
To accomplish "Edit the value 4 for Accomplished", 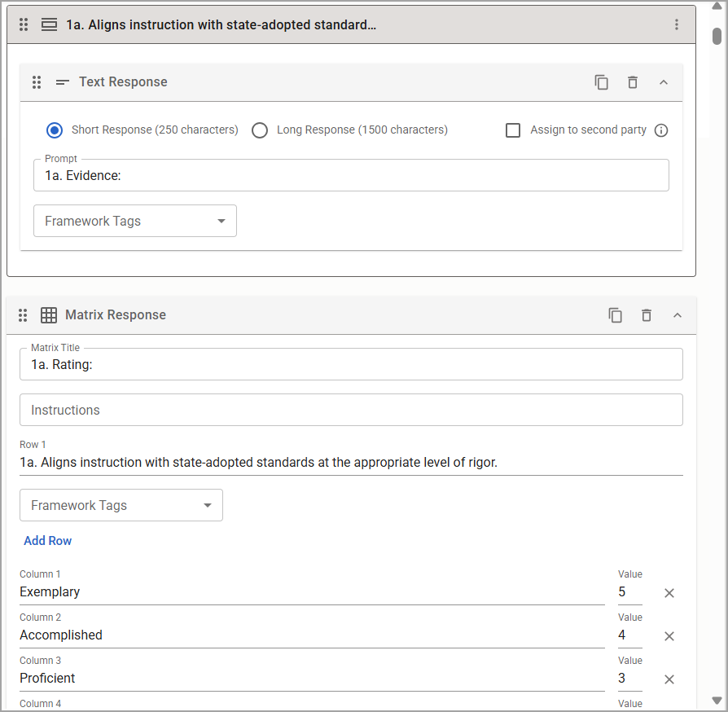I will point(630,635).
